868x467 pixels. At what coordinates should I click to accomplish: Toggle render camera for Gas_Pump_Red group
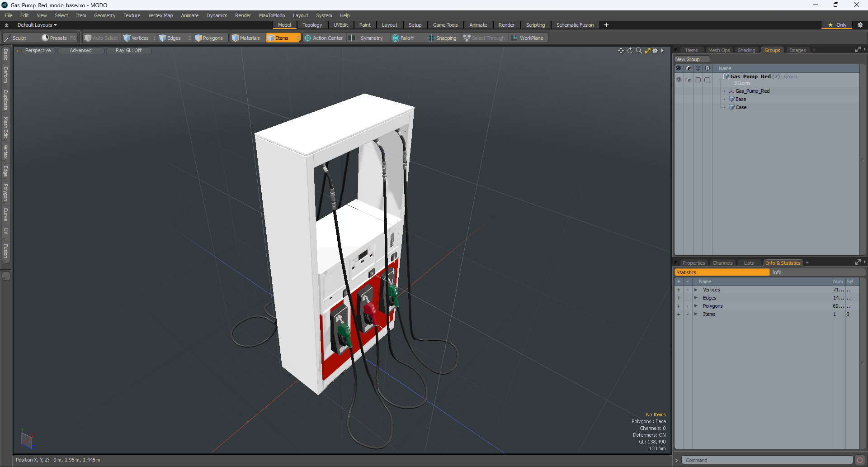point(689,80)
